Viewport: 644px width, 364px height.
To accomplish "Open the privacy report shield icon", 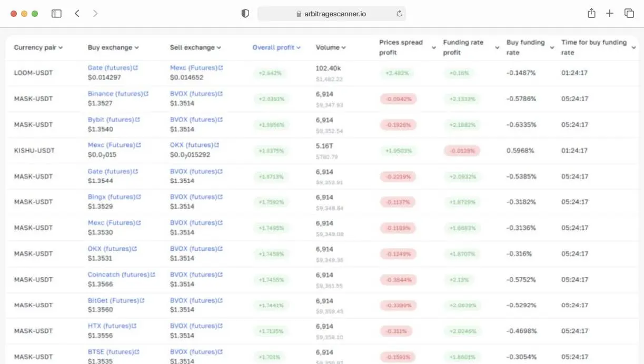I will tap(245, 14).
